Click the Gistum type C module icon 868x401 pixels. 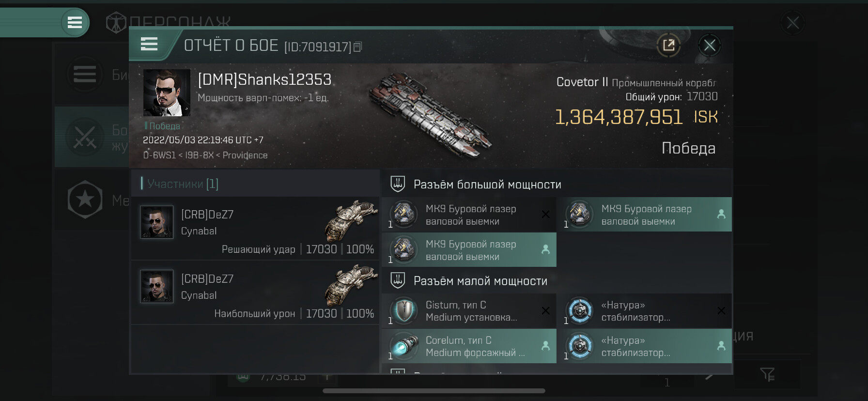[403, 311]
